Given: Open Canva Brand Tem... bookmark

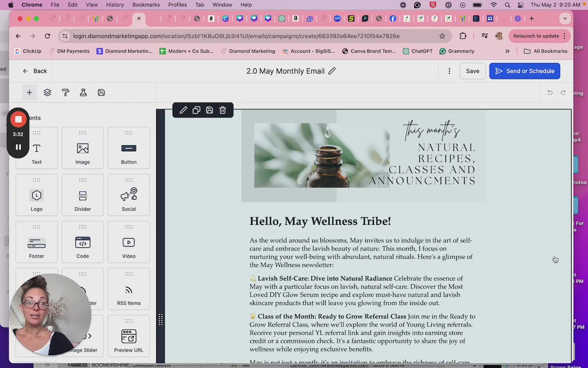Looking at the screenshot, I should pyautogui.click(x=369, y=51).
